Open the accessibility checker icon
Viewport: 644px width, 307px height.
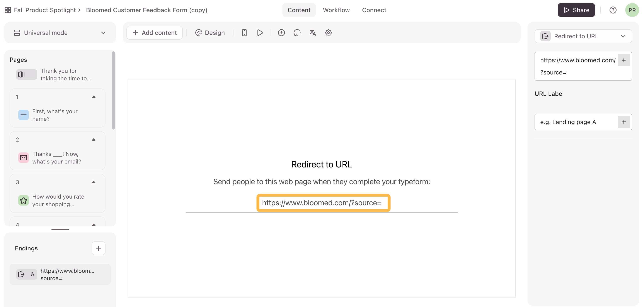click(x=281, y=33)
